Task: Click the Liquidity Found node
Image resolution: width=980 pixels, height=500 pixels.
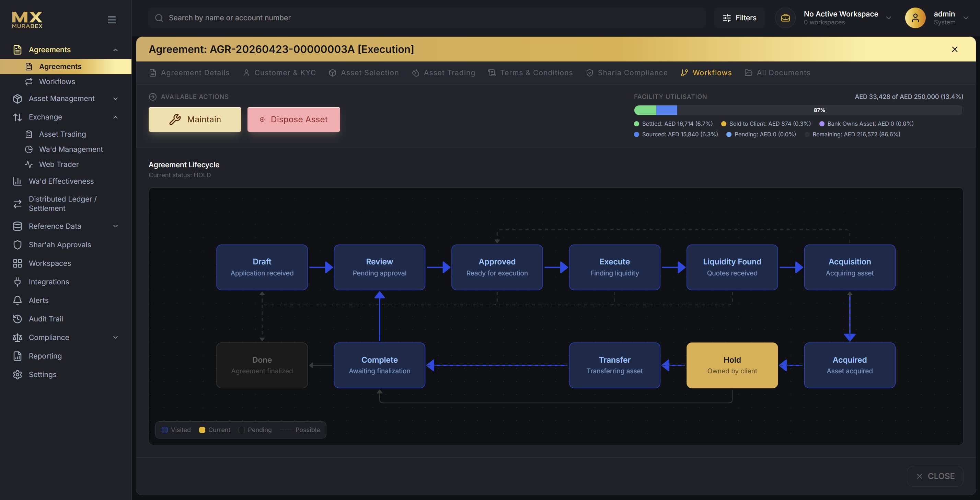Action: pos(732,267)
